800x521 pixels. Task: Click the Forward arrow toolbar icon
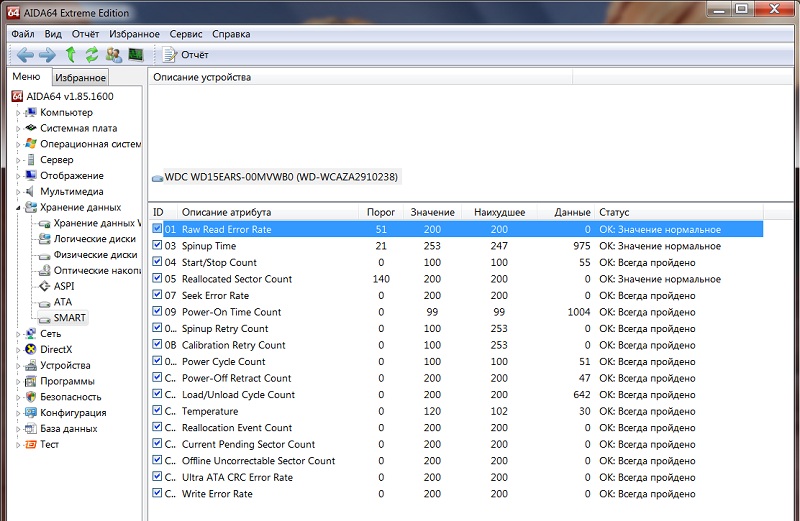47,55
